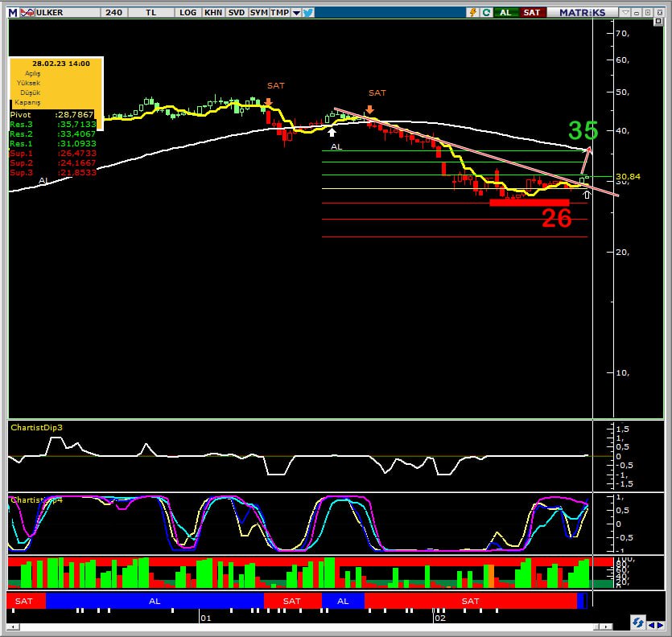Step chart left with blue arrow
This screenshot has width=672, height=637.
[651, 626]
